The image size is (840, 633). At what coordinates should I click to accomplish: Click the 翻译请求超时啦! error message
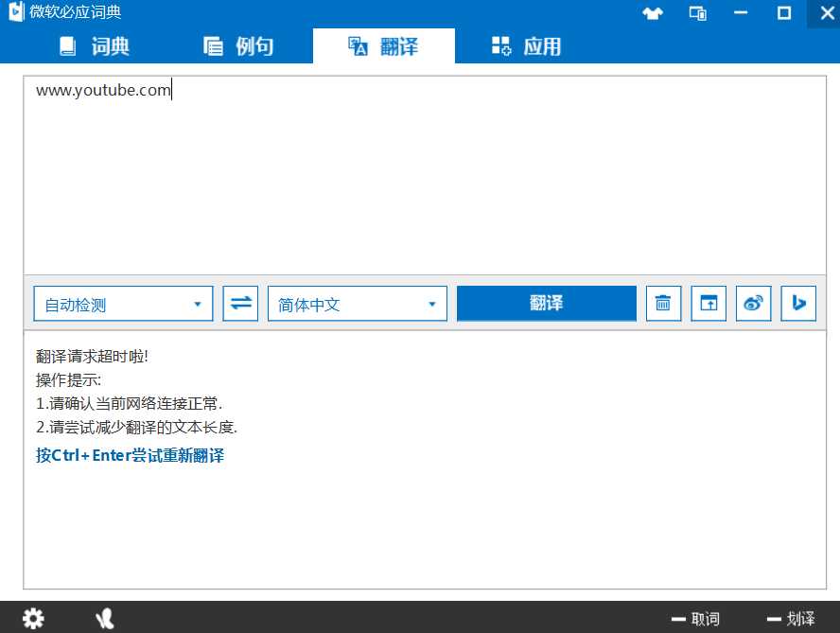point(92,357)
